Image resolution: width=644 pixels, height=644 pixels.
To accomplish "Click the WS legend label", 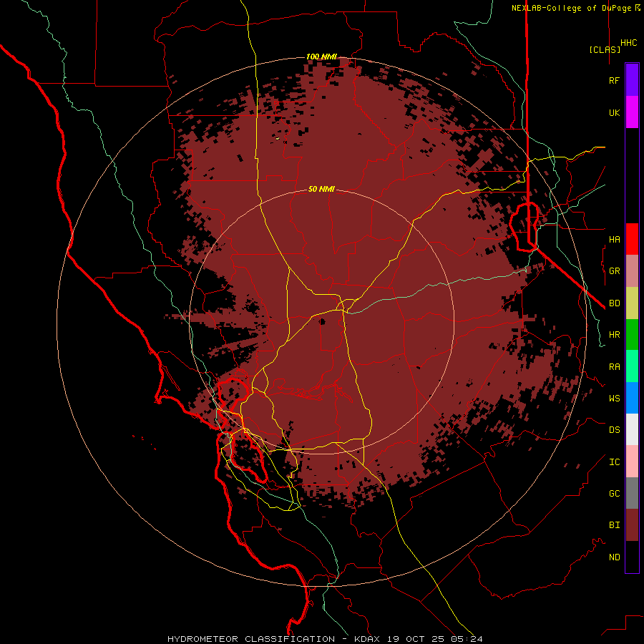I will [614, 399].
